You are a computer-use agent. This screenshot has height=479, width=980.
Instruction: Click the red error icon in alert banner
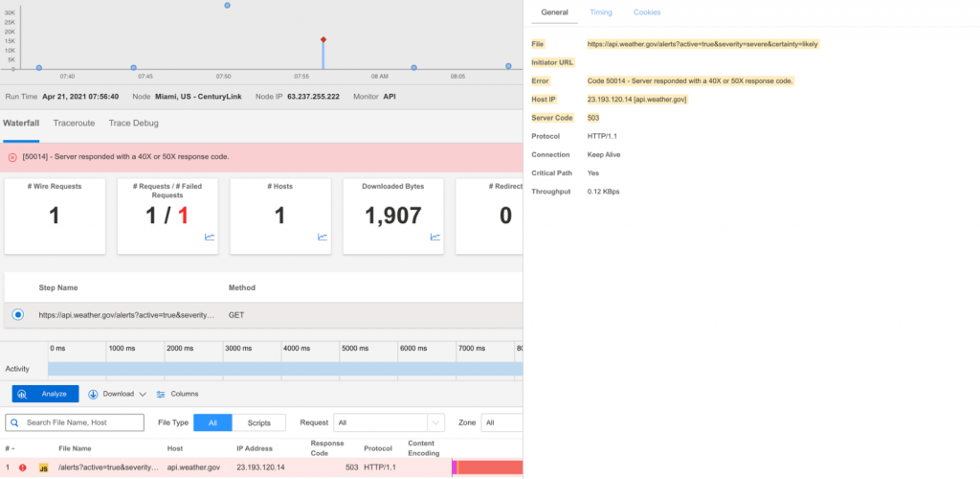[x=12, y=157]
